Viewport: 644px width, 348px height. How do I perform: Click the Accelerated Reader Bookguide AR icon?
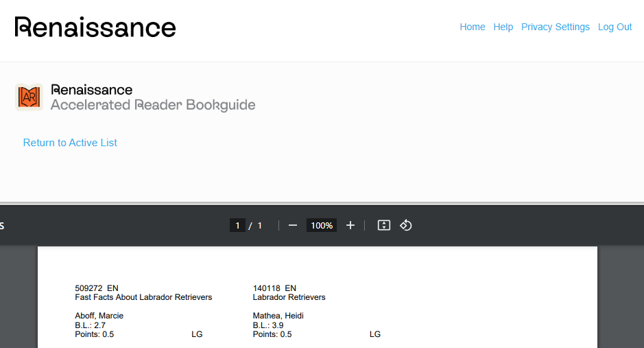[29, 97]
